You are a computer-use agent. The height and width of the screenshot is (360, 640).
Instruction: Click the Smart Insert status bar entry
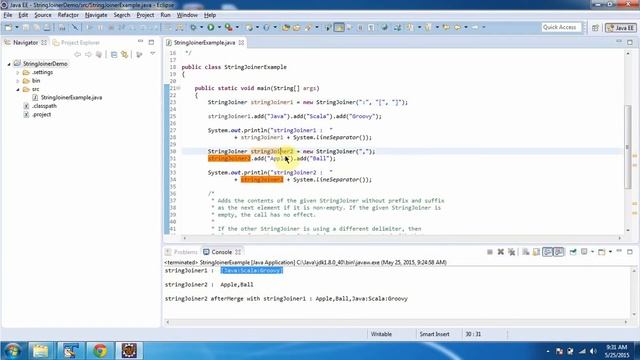(x=434, y=334)
